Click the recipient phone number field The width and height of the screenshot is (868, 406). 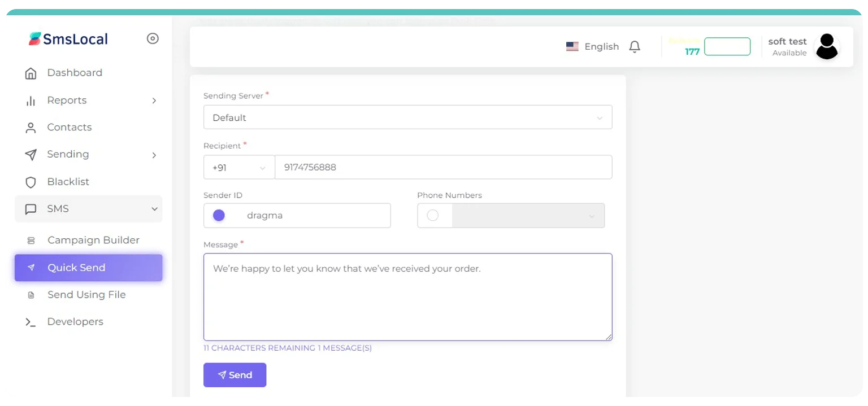(443, 168)
